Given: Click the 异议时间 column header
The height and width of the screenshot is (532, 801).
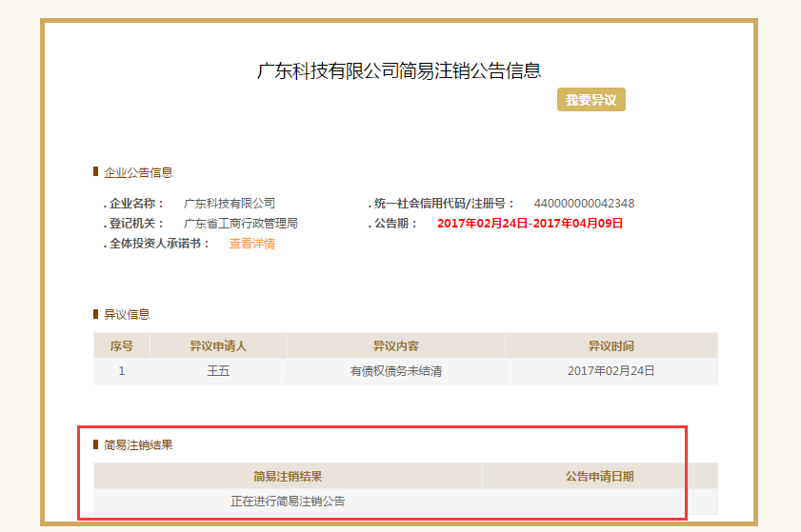Looking at the screenshot, I should pyautogui.click(x=611, y=345).
